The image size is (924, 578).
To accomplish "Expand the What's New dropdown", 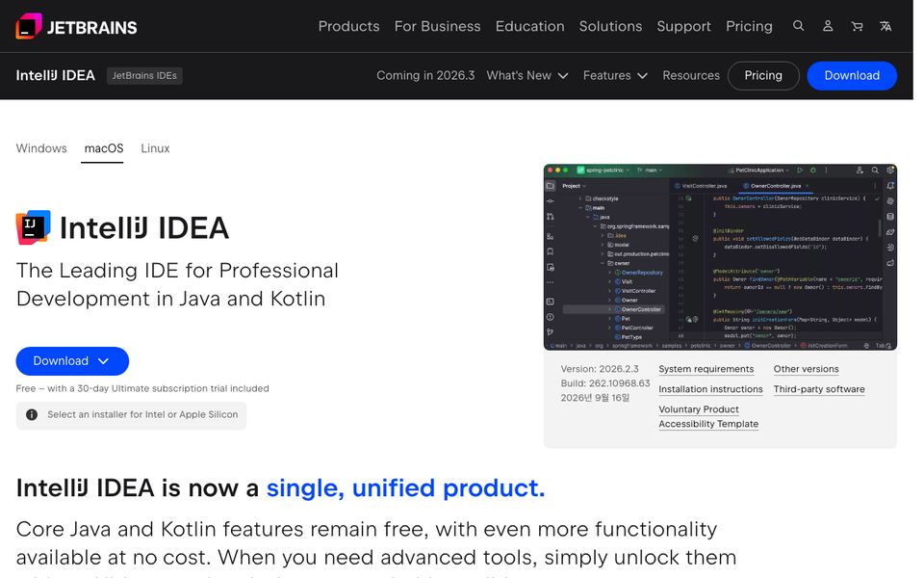I will point(527,75).
